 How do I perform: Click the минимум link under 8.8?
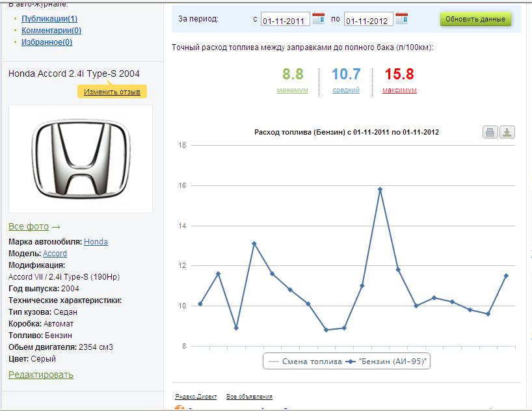click(x=293, y=90)
